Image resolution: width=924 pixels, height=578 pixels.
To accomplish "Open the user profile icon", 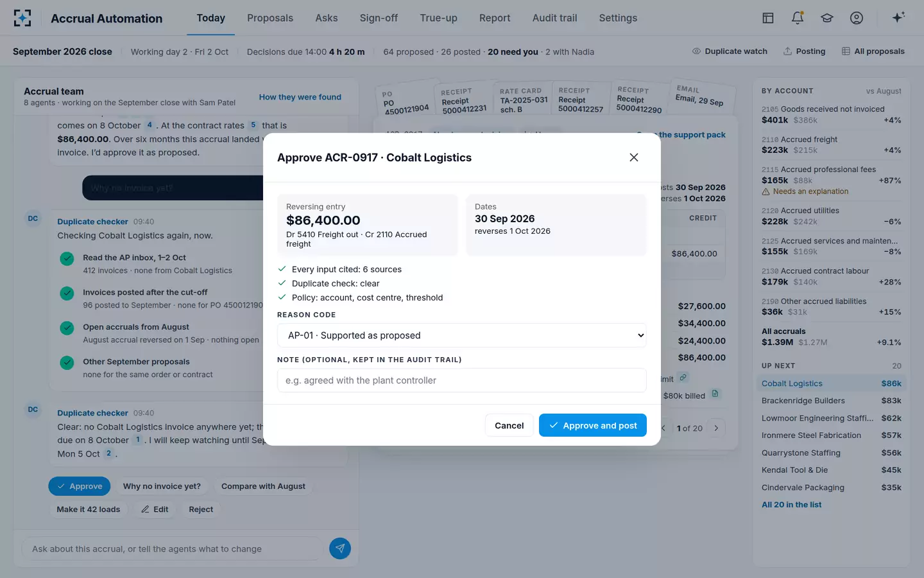I will click(857, 18).
